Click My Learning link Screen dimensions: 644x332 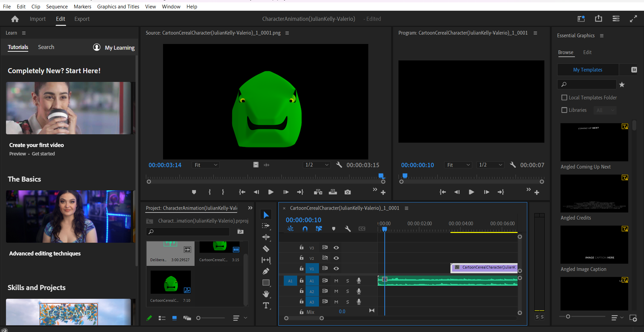pyautogui.click(x=120, y=48)
